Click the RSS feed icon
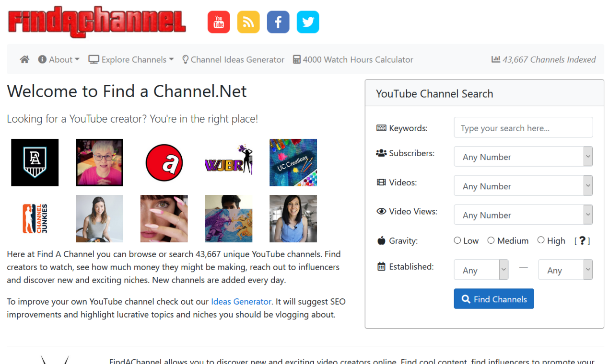This screenshot has width=609, height=364. [x=248, y=22]
